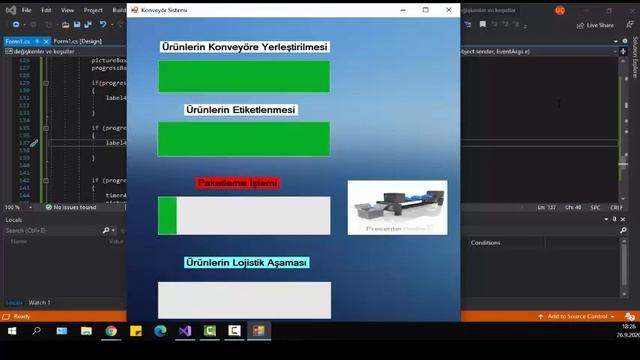Click the Ürünlerin Konveyöre Yerleştirilmesi progress bar

pyautogui.click(x=244, y=76)
